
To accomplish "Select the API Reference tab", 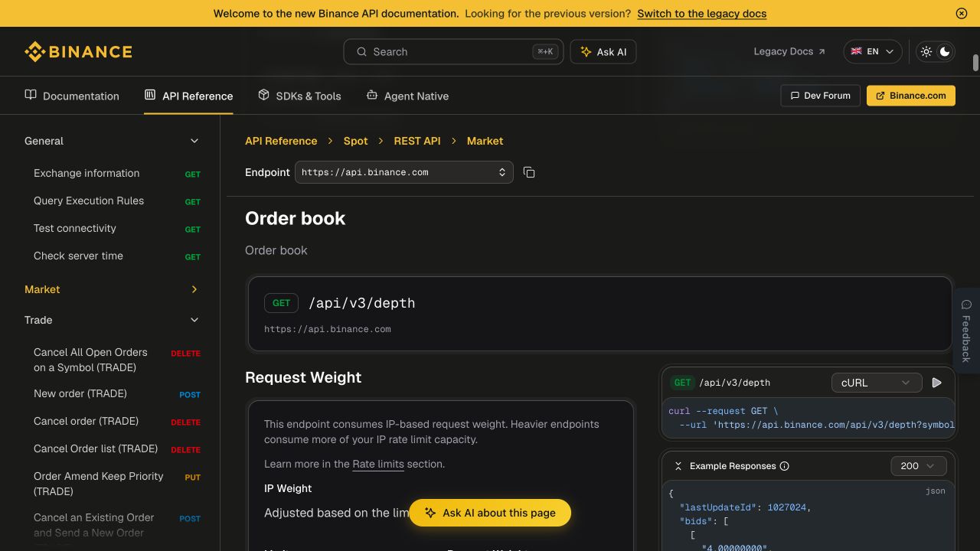I will coord(188,96).
